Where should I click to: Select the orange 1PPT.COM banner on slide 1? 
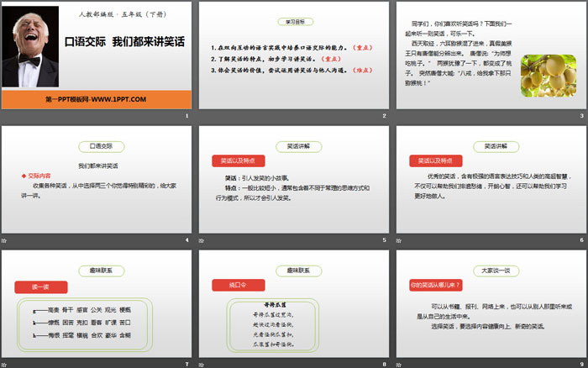(95, 98)
